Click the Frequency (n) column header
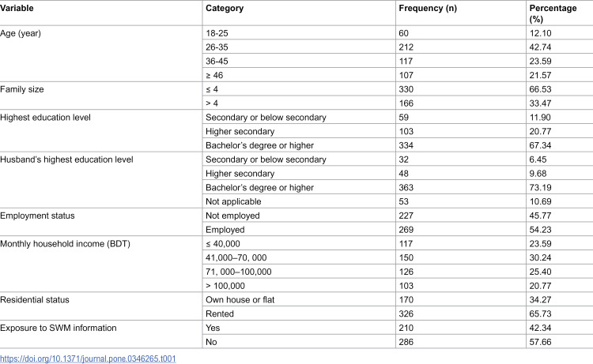 428,9
